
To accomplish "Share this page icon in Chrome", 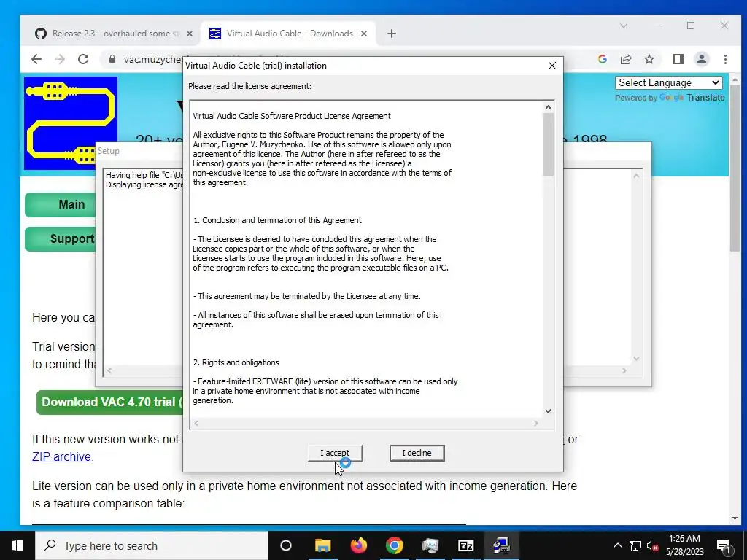I will tap(625, 59).
